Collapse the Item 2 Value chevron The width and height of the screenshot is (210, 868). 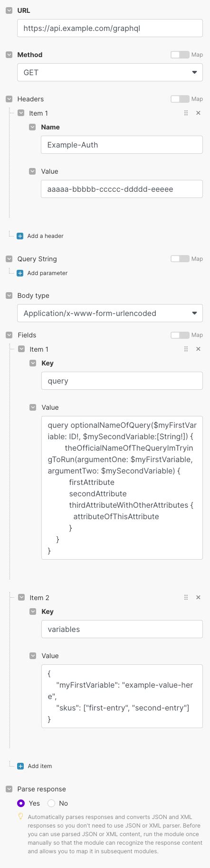(x=33, y=656)
